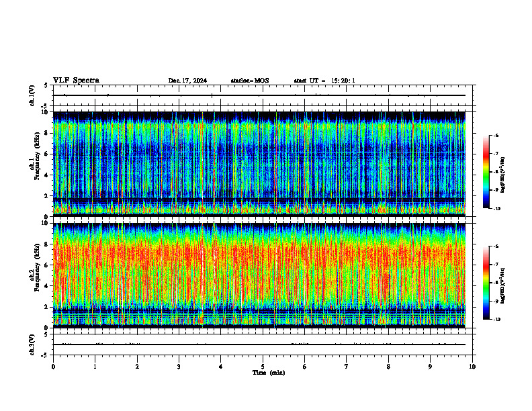The height and width of the screenshot is (411, 532).
Task: Click the "VLF Spectra" plot title
Action: click(x=76, y=81)
